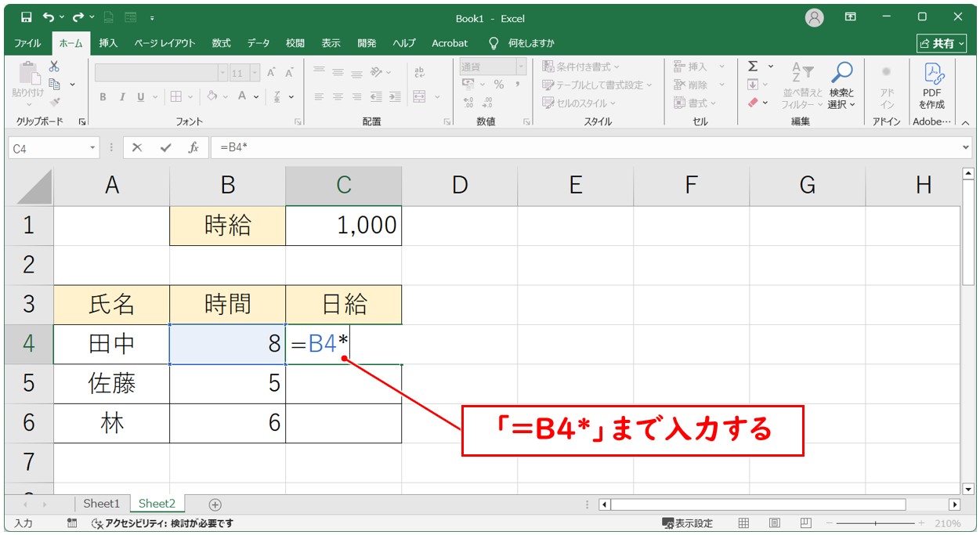Click the Format Painter brush icon
This screenshot has height=535, width=980.
[54, 101]
